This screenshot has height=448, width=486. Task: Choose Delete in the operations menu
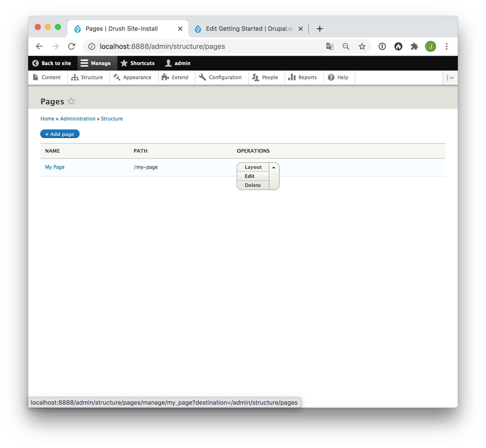[x=252, y=185]
